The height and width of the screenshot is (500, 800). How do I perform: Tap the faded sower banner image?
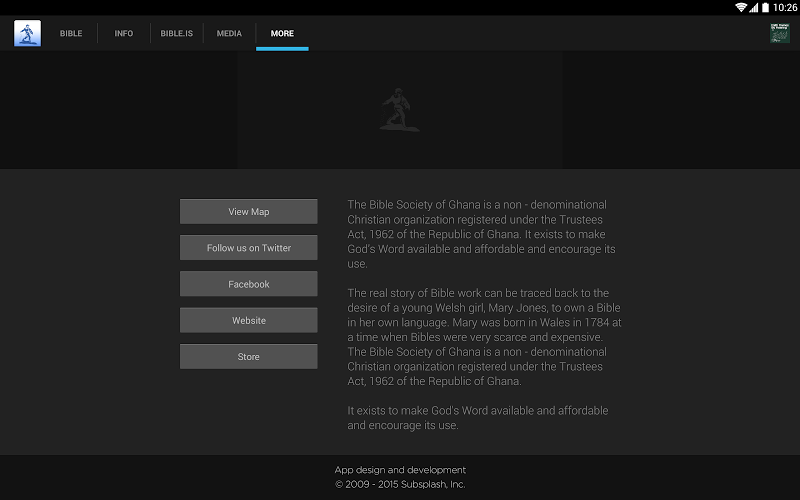coord(399,110)
